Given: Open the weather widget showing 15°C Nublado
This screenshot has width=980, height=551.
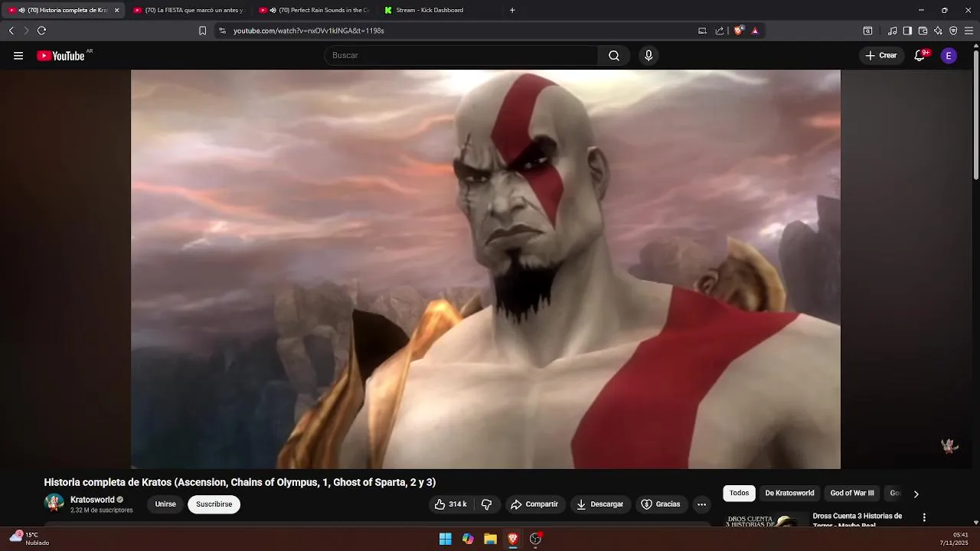Looking at the screenshot, I should pyautogui.click(x=29, y=539).
